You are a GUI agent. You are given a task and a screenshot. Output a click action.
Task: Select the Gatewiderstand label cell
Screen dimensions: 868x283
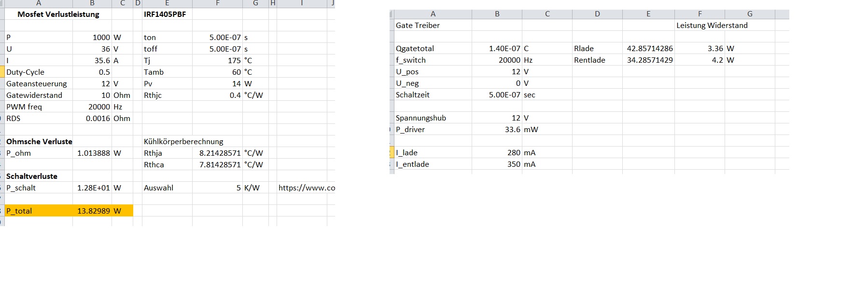(x=39, y=95)
